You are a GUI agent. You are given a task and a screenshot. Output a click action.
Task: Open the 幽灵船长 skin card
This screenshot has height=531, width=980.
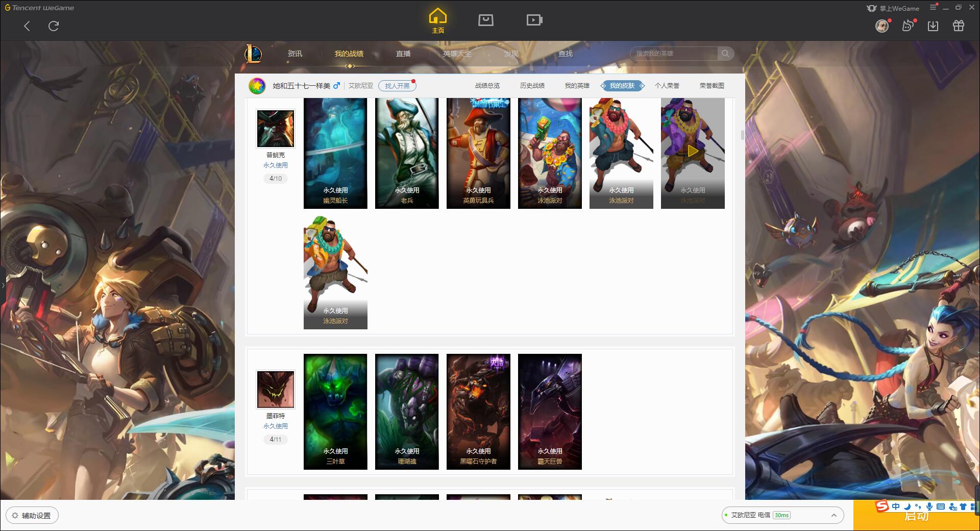(335, 153)
